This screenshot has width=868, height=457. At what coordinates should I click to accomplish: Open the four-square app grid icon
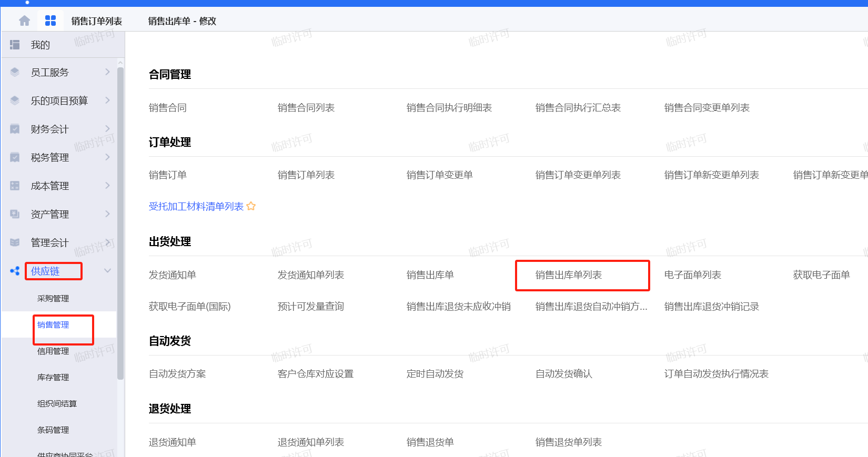coord(51,21)
